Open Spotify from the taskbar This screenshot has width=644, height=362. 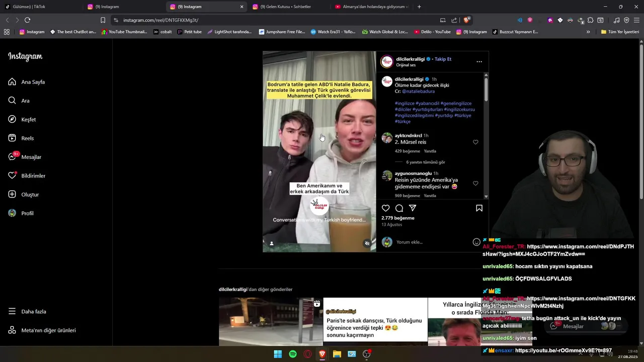click(293, 354)
